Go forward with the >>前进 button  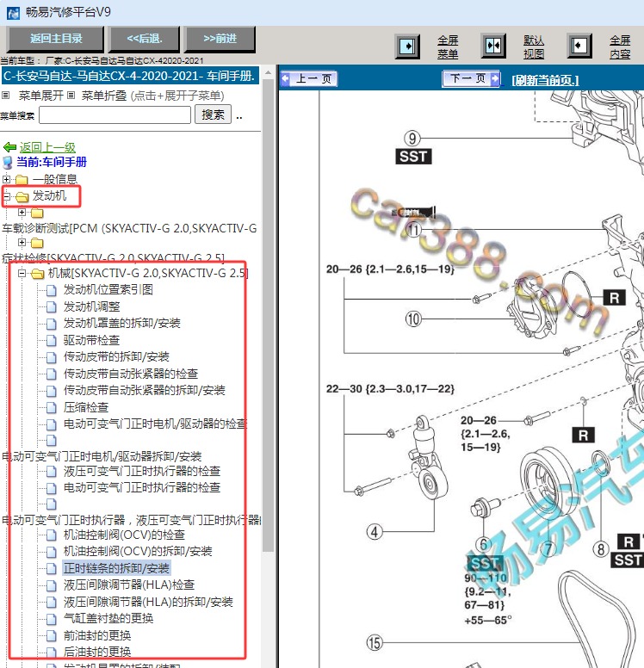pos(220,39)
